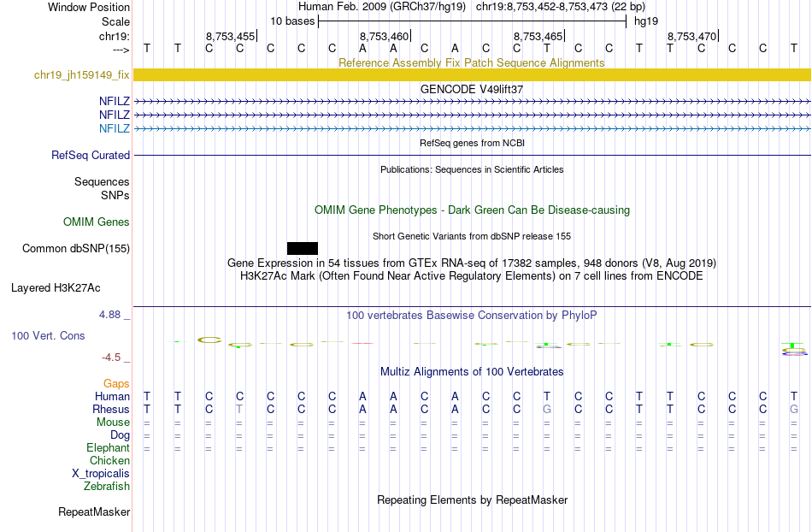Image resolution: width=812 pixels, height=532 pixels.
Task: Click the 8,753,455 ruler position
Action: pos(231,36)
